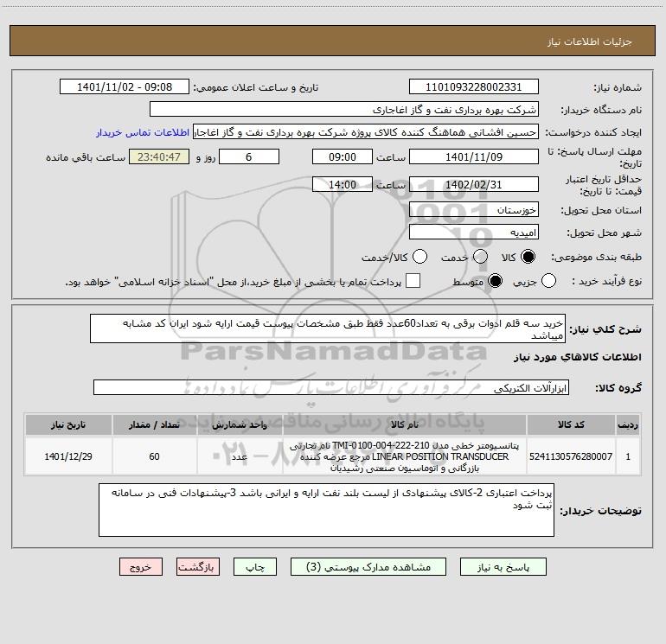
Task: Click the بازگشت back button
Action: tap(198, 567)
